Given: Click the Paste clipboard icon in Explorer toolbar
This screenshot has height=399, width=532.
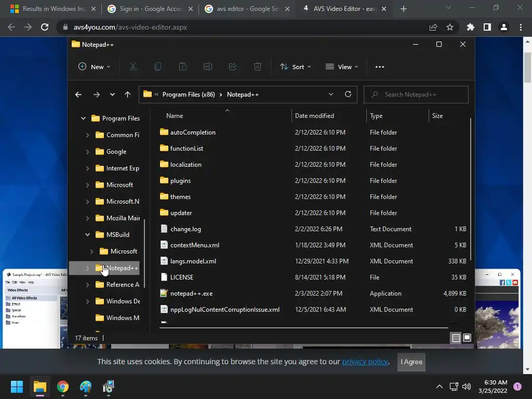Looking at the screenshot, I should coord(182,67).
